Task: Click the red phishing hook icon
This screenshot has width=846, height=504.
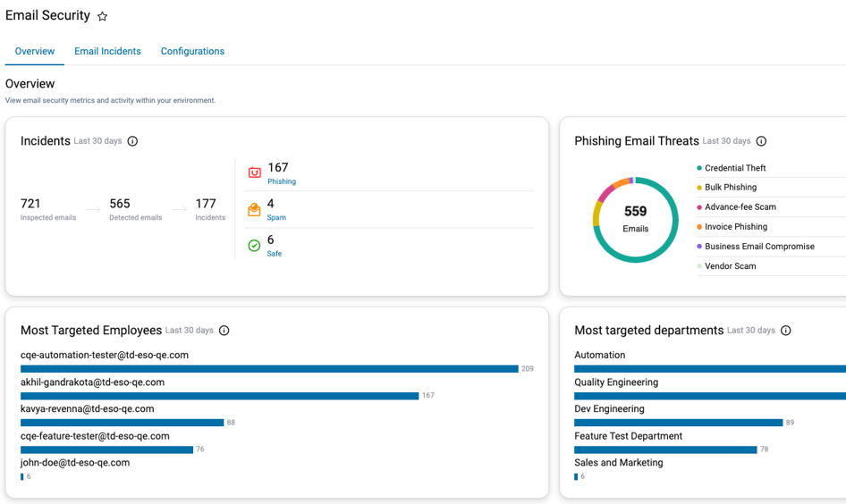Action: coord(255,172)
